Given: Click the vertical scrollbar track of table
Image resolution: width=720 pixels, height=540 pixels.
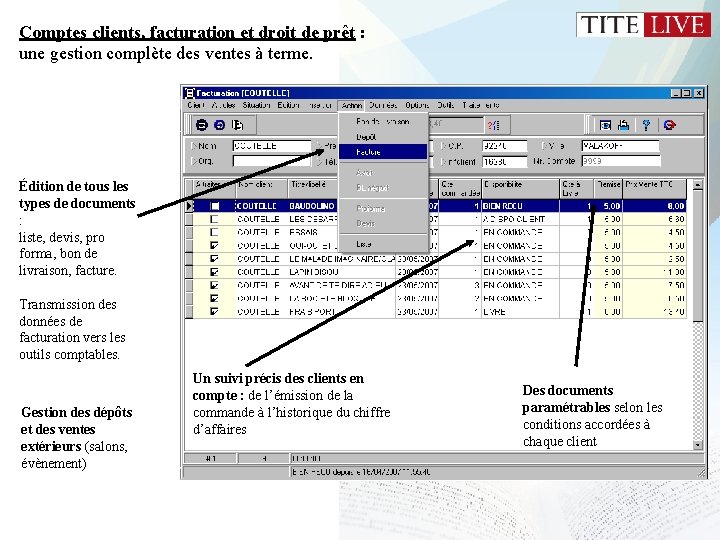Looking at the screenshot, I should 698,381.
